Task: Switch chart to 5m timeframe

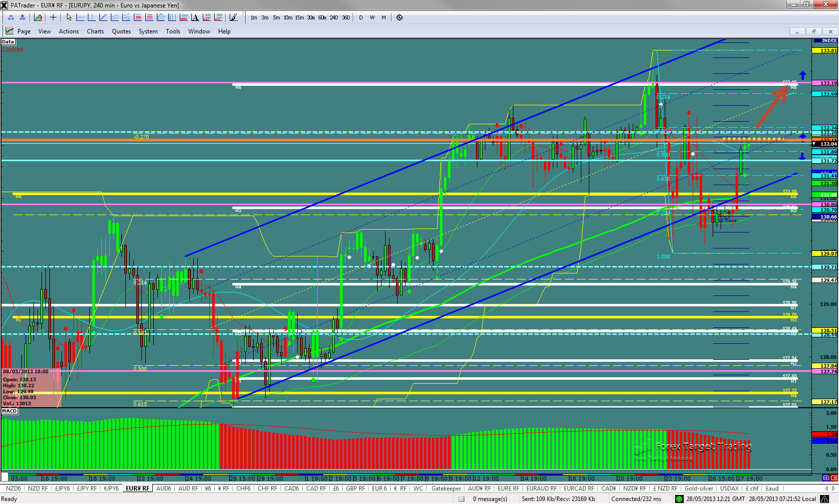Action: click(277, 17)
